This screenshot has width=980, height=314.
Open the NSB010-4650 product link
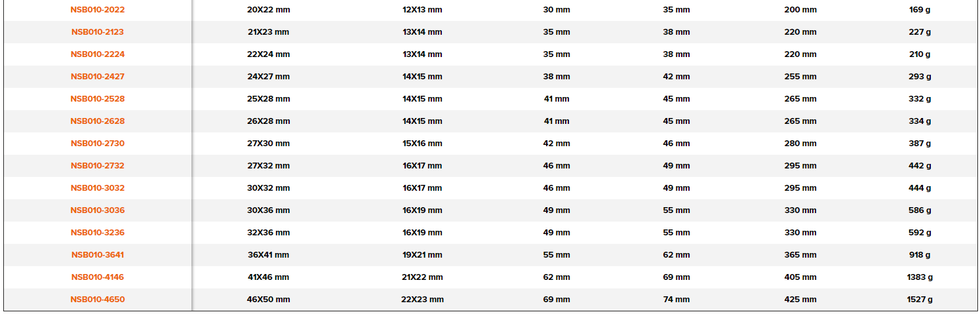click(98, 300)
